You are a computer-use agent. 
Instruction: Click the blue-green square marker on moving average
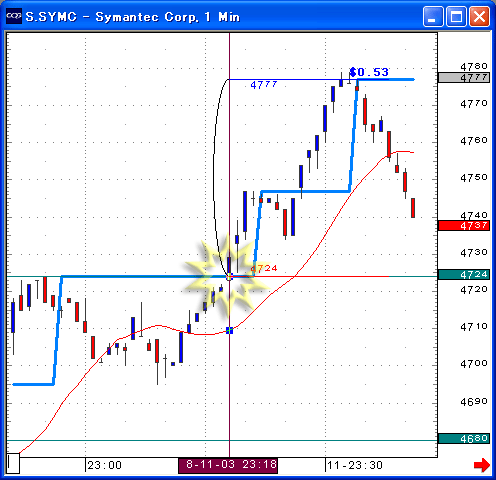[x=229, y=330]
